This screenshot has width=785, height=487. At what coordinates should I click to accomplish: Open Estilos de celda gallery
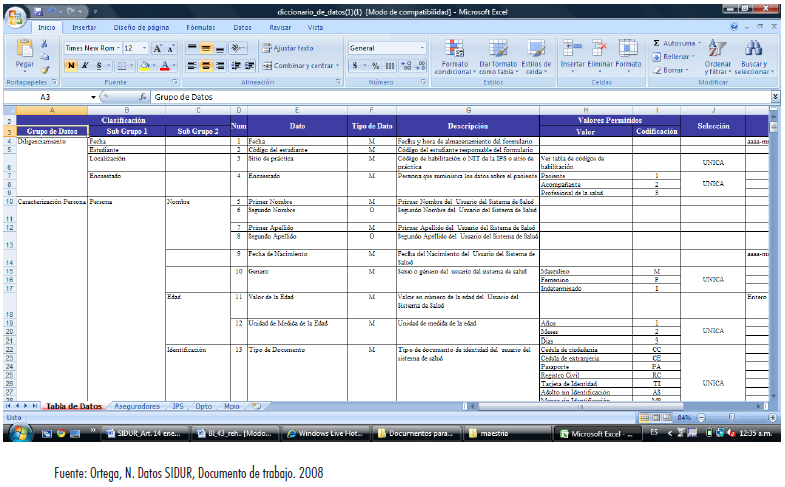coord(537,50)
